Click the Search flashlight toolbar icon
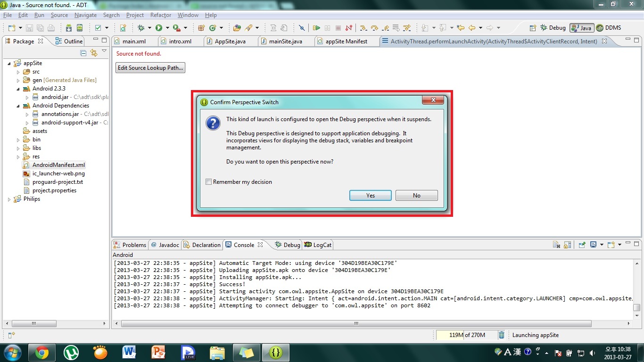 [248, 28]
